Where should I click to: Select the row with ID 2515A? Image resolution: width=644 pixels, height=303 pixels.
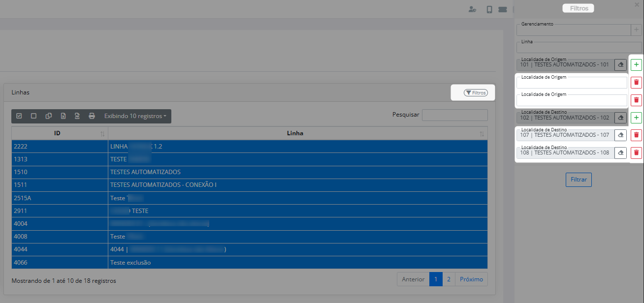coord(250,198)
